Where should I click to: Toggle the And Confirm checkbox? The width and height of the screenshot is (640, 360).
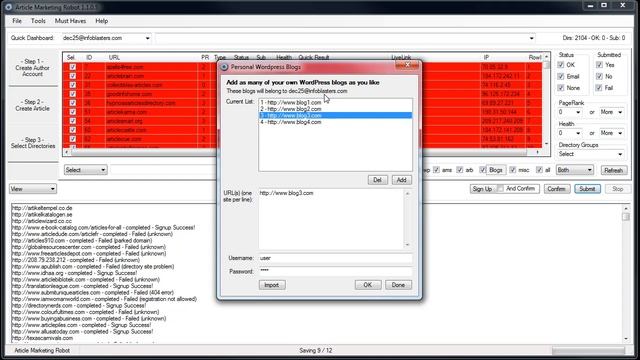(500, 189)
